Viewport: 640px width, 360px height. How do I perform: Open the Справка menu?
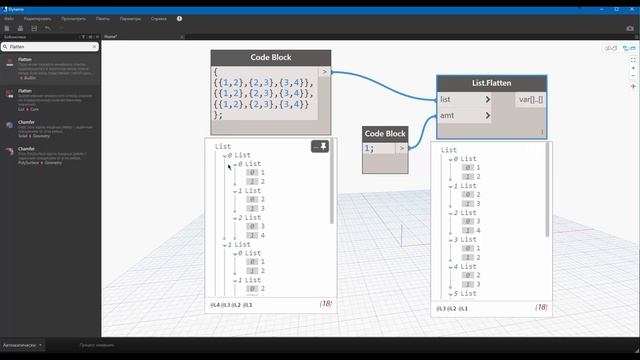(x=158, y=19)
